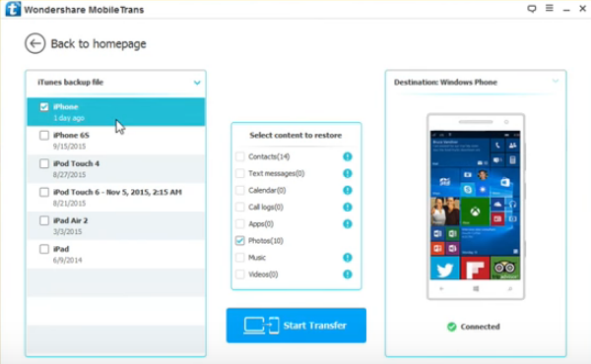Uncheck the iPhone backup checkbox
This screenshot has height=364, width=591.
coord(44,107)
